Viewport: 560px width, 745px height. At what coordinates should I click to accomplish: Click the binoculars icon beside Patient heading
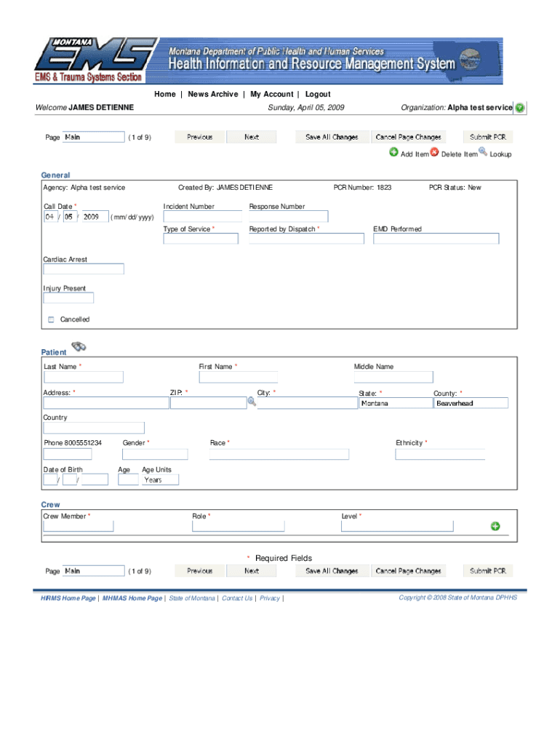(79, 347)
